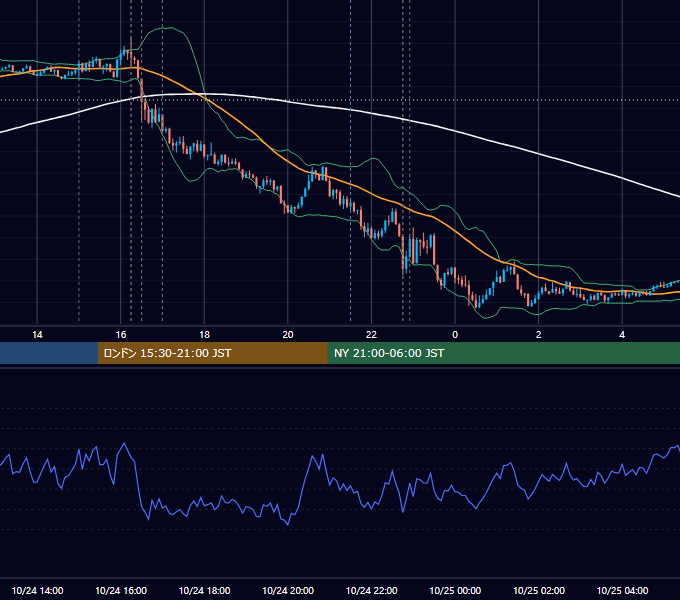Click the blue session bar before ロンドン
The width and height of the screenshot is (680, 600).
tap(49, 353)
